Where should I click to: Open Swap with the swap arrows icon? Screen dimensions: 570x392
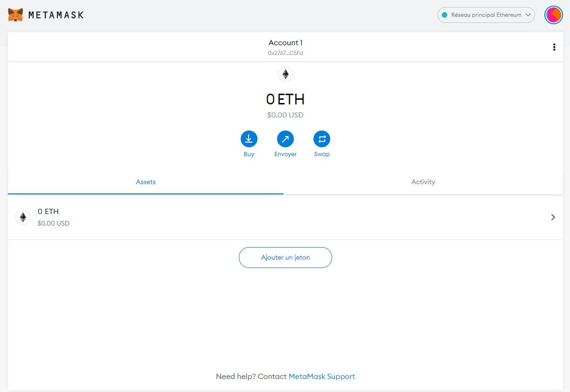(321, 139)
